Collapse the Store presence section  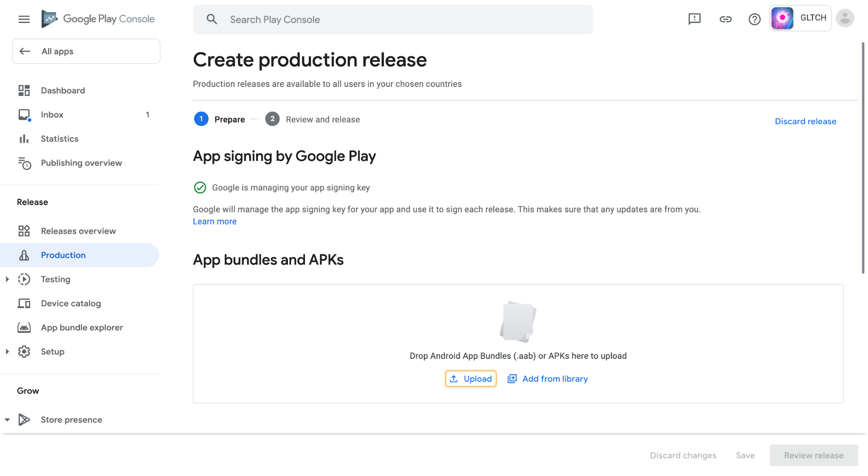pos(7,420)
